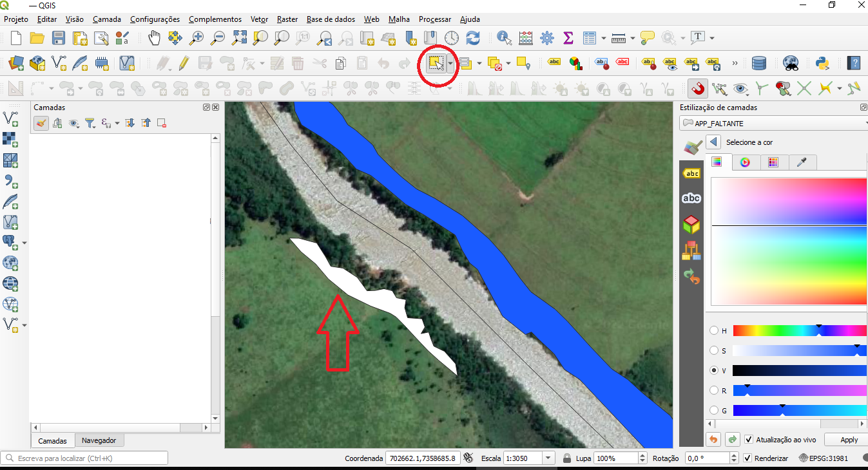Open the Camada menu

pyautogui.click(x=107, y=19)
